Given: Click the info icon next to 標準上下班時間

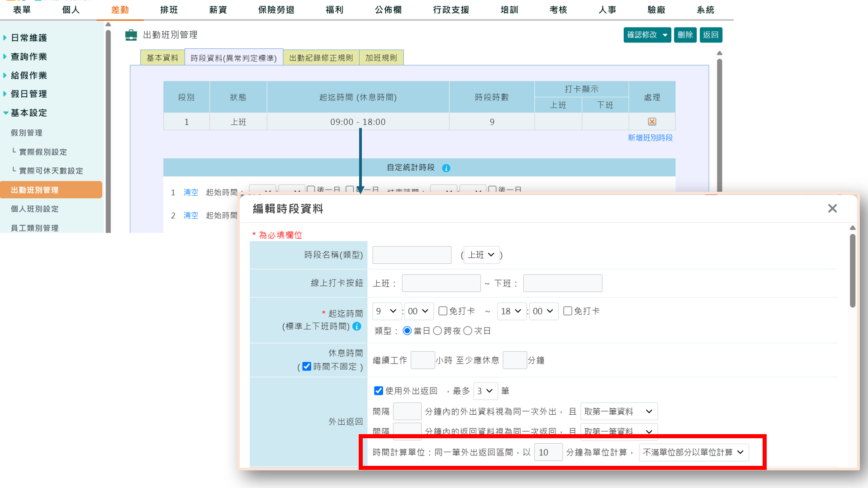Looking at the screenshot, I should tap(356, 327).
